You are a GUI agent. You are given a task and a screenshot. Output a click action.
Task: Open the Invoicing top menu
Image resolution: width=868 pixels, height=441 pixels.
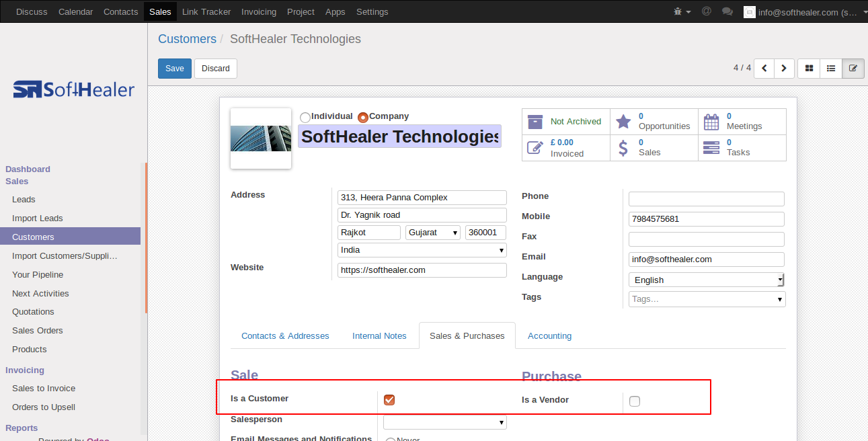(x=259, y=11)
